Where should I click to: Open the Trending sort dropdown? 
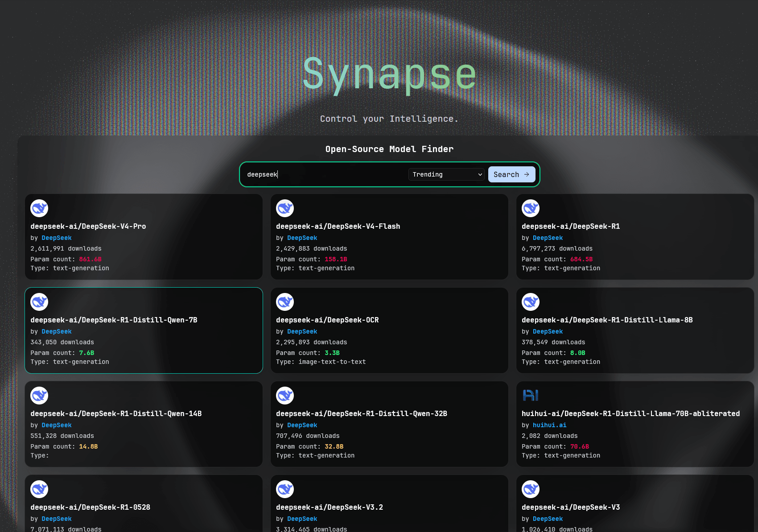coord(446,174)
